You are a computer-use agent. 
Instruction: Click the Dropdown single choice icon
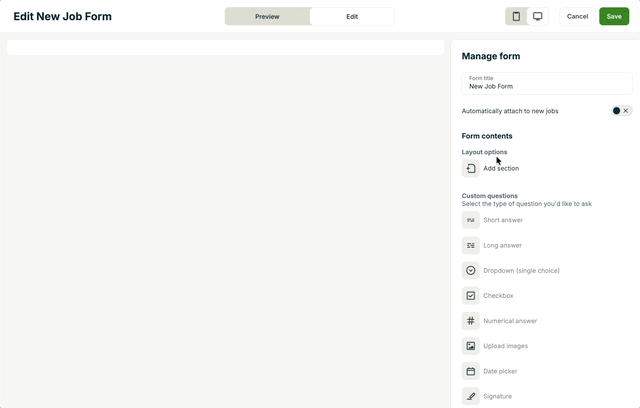(x=471, y=271)
